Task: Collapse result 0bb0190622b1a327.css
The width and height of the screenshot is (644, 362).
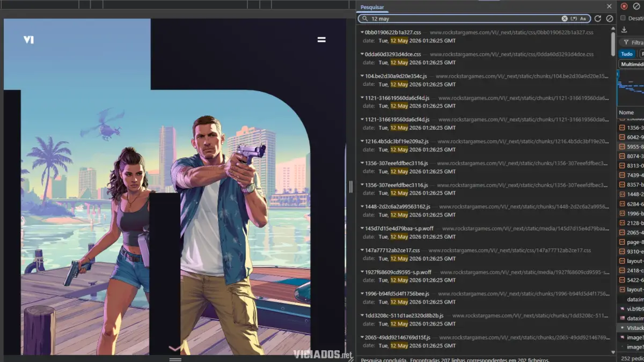Action: (x=362, y=32)
